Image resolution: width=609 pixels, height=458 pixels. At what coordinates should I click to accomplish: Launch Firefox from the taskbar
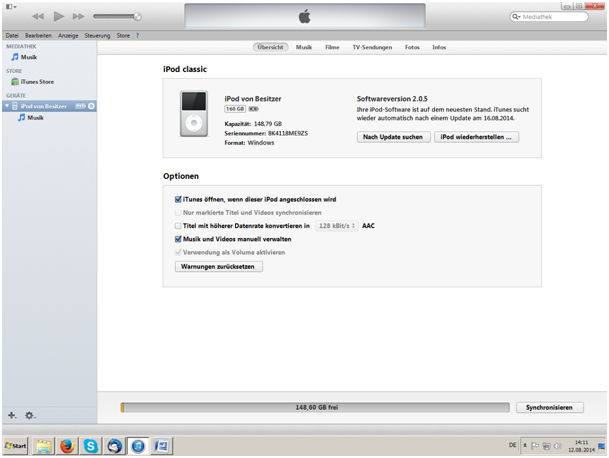click(67, 446)
